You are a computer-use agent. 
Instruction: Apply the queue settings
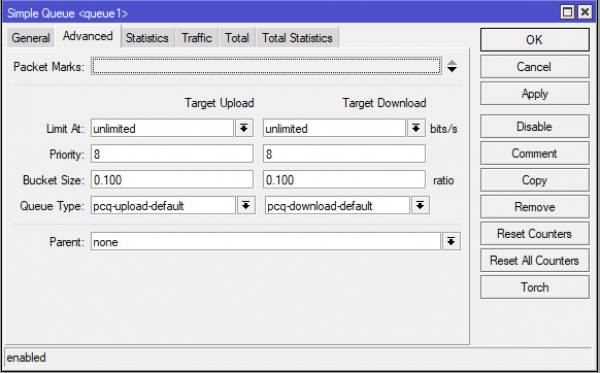[x=535, y=94]
